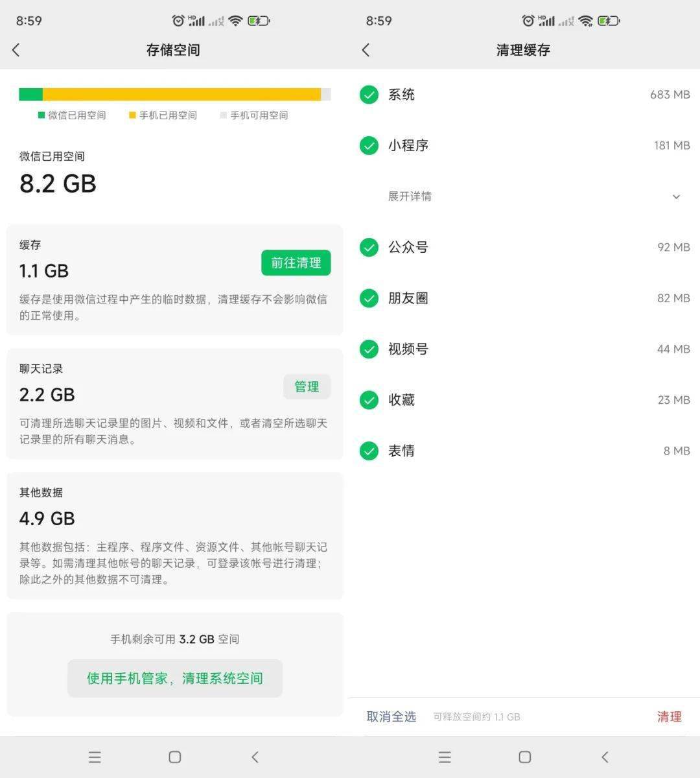Tap the battery icon on 存储空间 screen
This screenshot has width=700, height=778.
coord(259,21)
